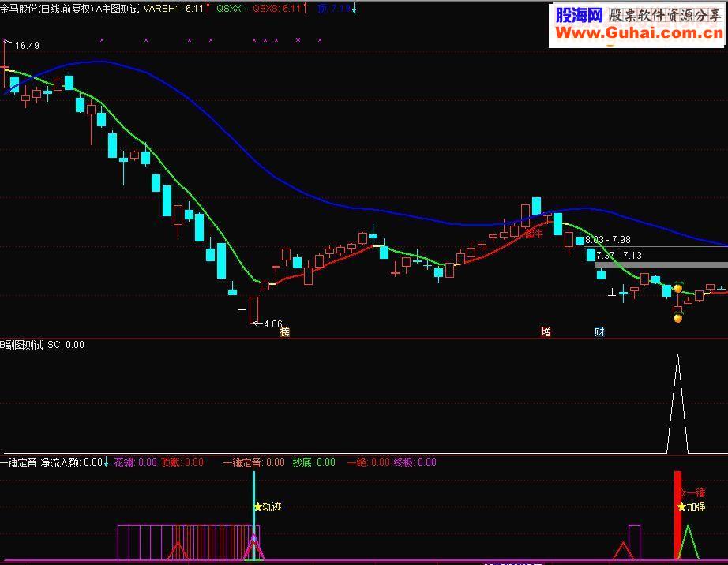Click the green 抄底: 0.00 readout
The height and width of the screenshot is (565, 728).
(313, 462)
